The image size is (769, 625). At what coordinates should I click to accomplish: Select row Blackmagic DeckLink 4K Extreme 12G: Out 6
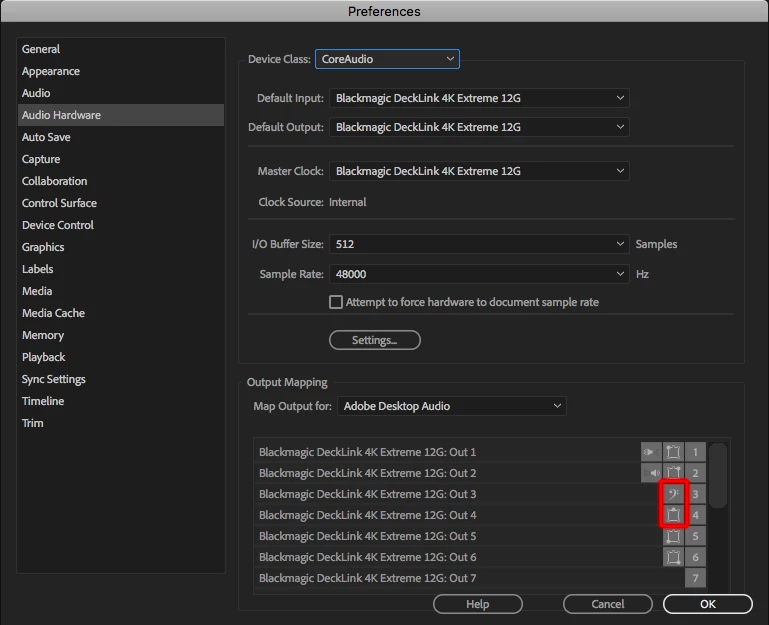(x=480, y=557)
